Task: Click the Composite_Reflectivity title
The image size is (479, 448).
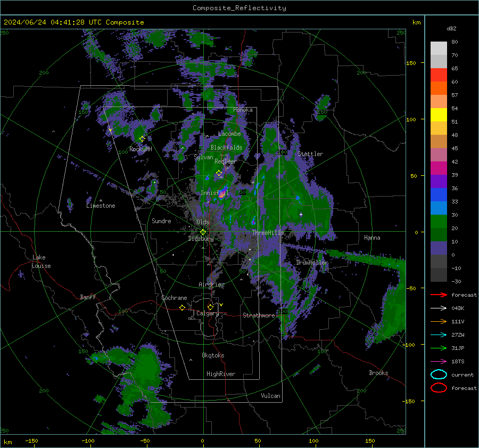Action: (x=240, y=8)
